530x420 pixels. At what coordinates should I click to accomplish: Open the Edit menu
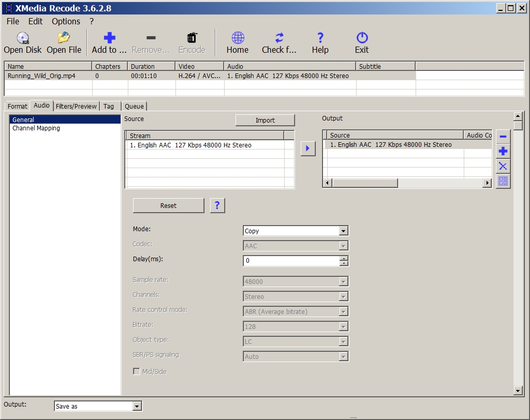35,21
